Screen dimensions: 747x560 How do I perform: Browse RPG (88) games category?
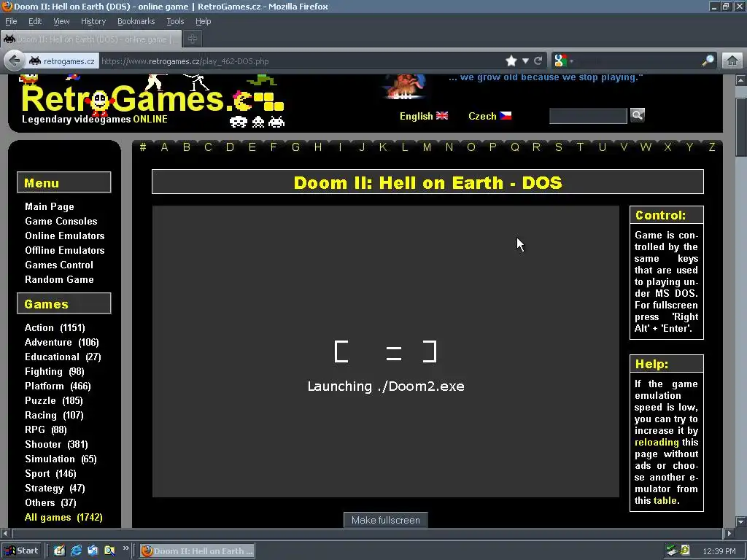click(x=46, y=429)
